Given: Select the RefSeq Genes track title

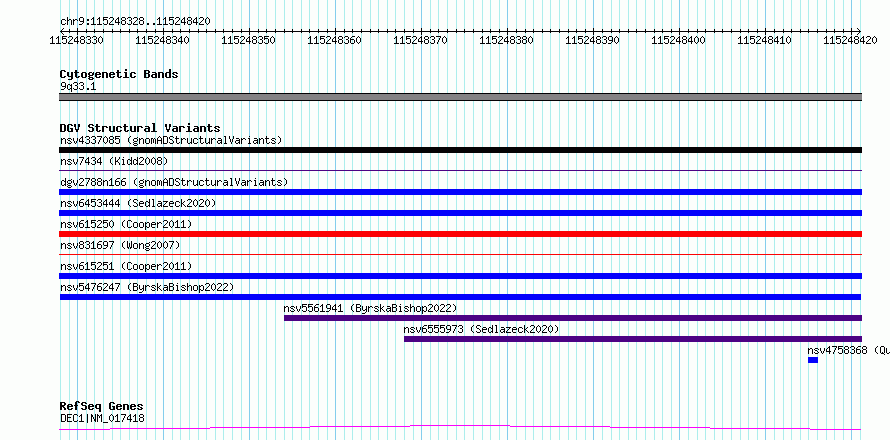Looking at the screenshot, I should click(x=102, y=407).
